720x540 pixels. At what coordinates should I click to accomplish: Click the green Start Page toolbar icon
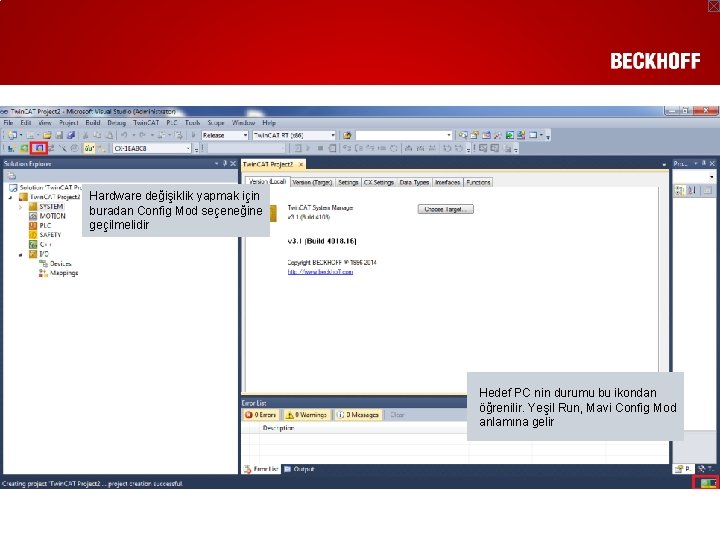click(510, 135)
